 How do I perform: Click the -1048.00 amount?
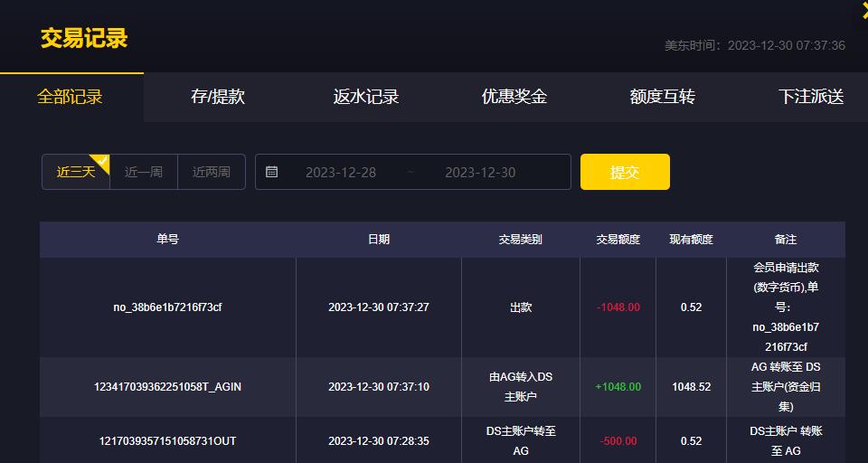point(618,307)
